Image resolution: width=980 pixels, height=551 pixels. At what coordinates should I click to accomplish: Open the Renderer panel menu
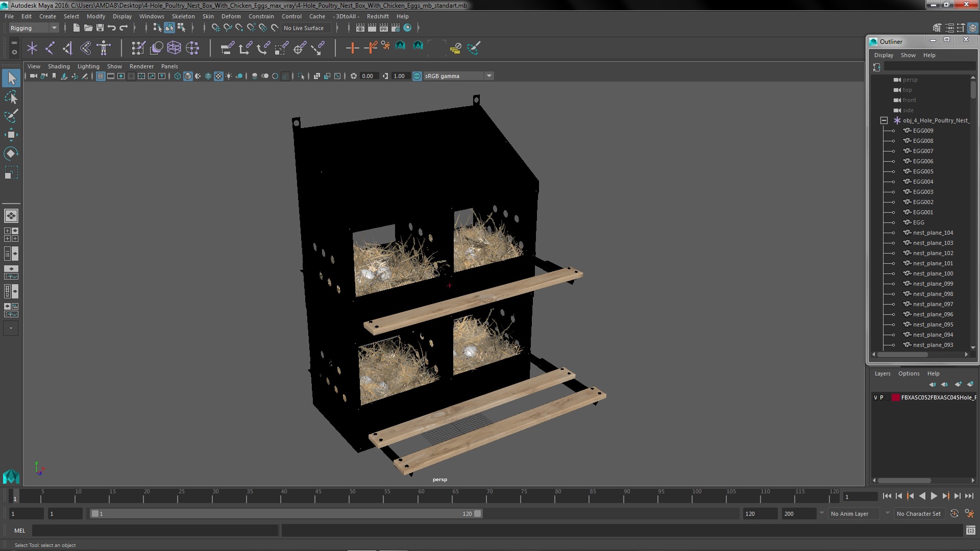[x=141, y=66]
